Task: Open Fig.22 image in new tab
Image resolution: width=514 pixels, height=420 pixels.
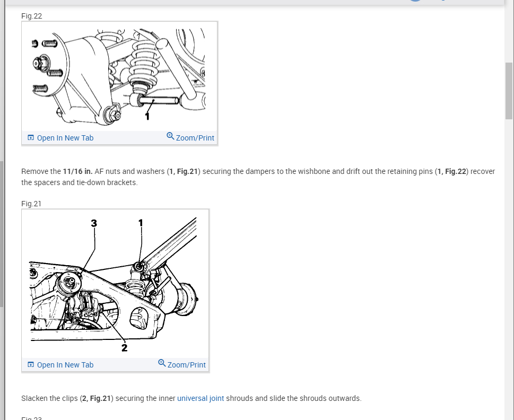Action: [x=60, y=138]
